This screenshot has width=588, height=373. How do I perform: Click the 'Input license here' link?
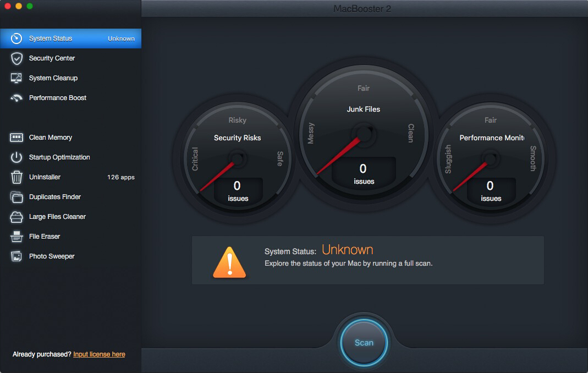pyautogui.click(x=99, y=354)
